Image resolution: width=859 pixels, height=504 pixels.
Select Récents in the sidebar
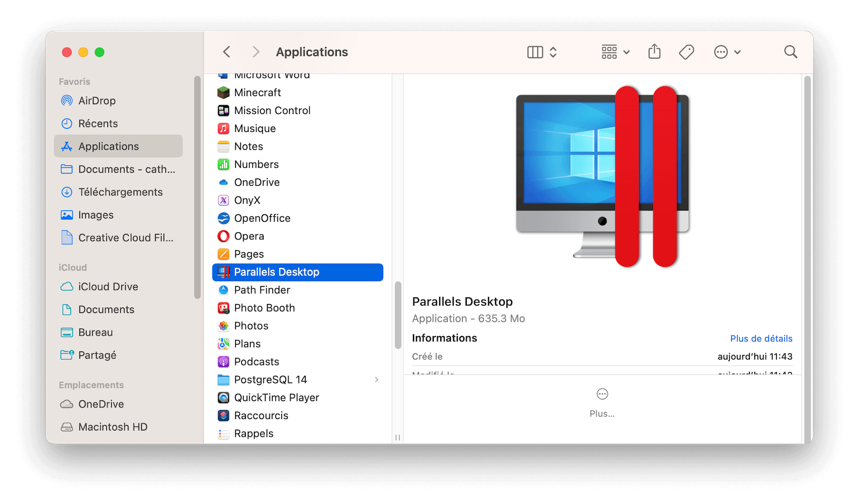pos(118,123)
